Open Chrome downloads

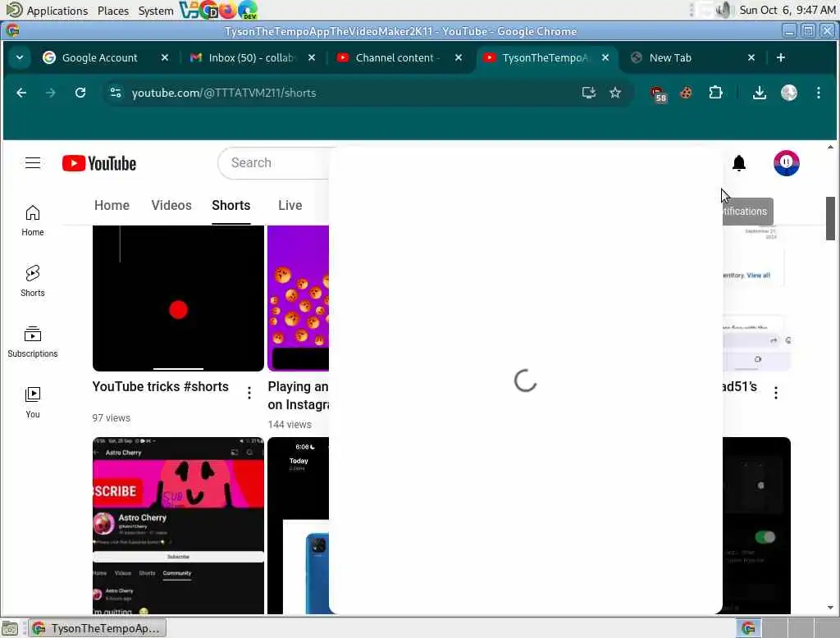click(759, 93)
